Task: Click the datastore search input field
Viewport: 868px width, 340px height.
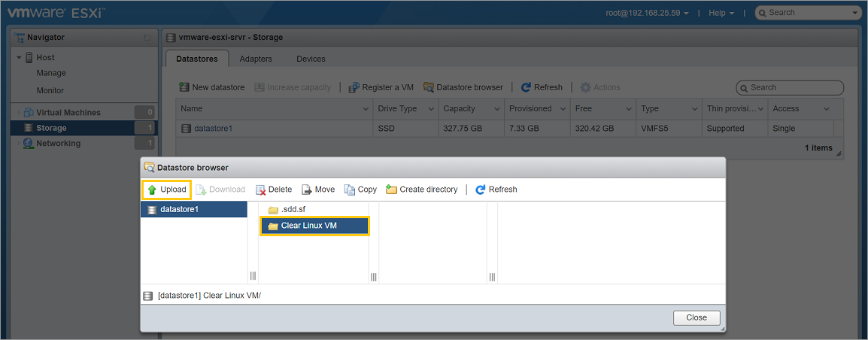Action: (794, 87)
